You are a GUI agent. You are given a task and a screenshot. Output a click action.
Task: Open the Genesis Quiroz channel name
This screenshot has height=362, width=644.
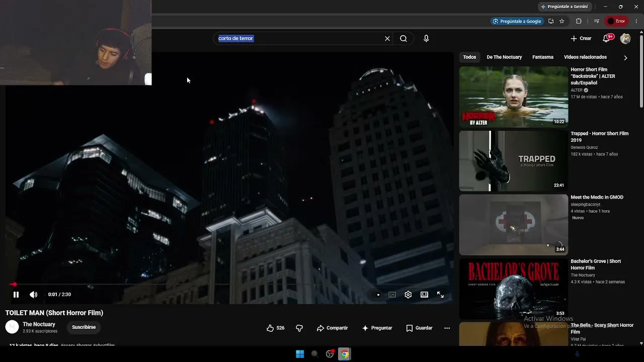tap(584, 147)
